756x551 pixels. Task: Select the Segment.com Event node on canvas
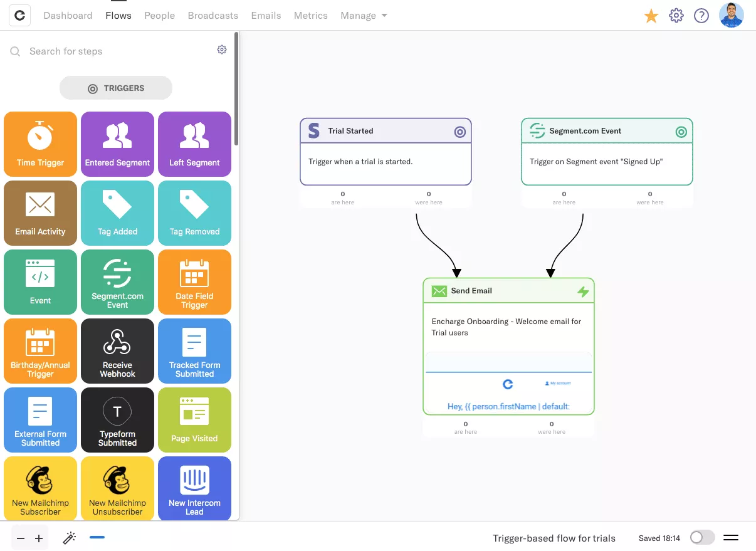(607, 152)
